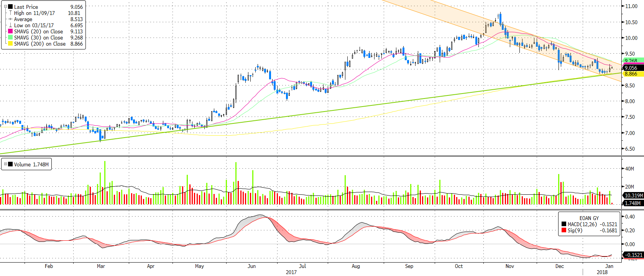
Task: Click the 0.00 MACD axis label
Action: 630,244
